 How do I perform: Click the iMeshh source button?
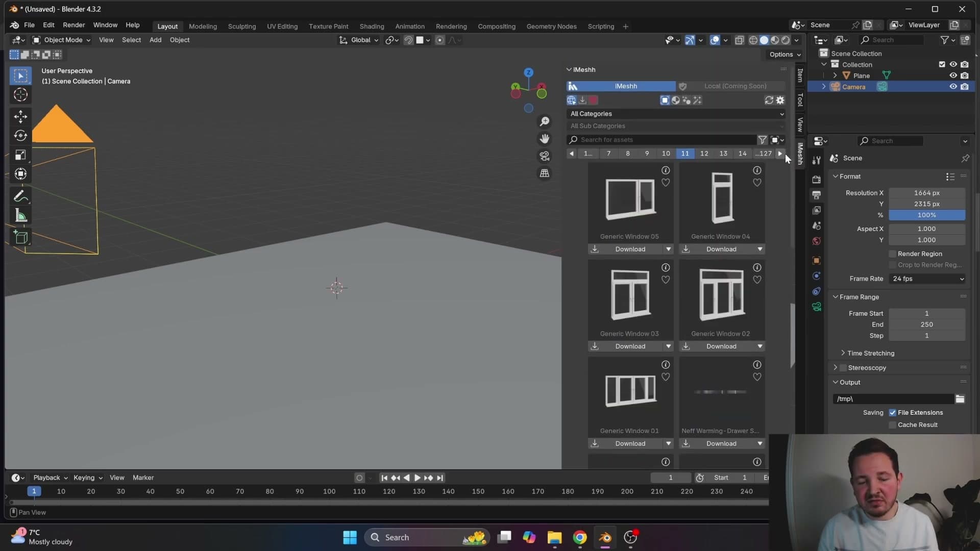click(x=621, y=86)
